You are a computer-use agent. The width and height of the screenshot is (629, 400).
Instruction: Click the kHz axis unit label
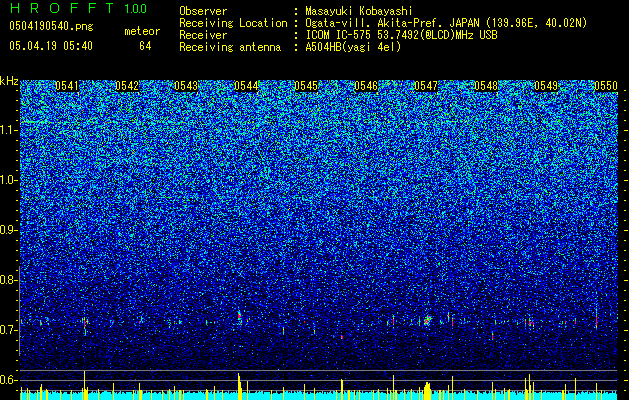pos(9,81)
